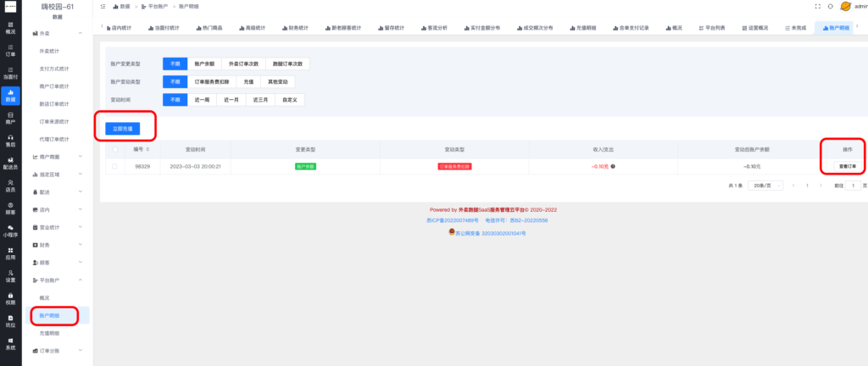Toggle the select-all checkbox in table header
Image resolution: width=868 pixels, height=366 pixels.
[115, 149]
